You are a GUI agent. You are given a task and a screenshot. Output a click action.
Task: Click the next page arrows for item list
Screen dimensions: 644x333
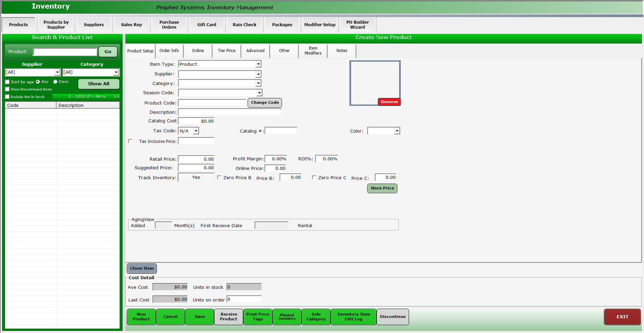[116, 97]
